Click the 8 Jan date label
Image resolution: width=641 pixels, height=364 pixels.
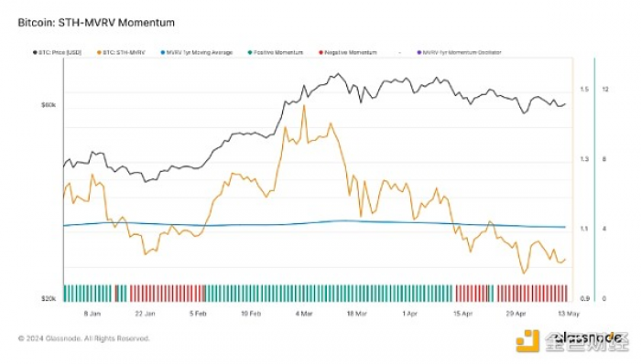92,314
